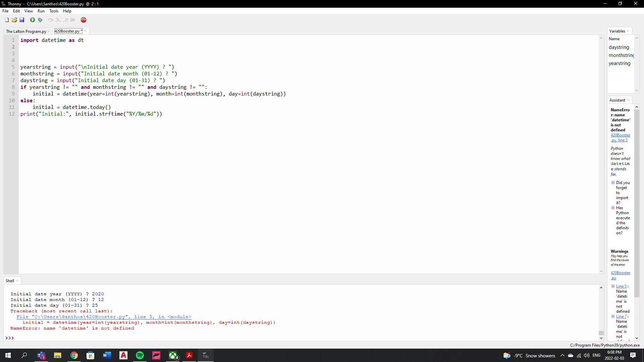Image resolution: width=644 pixels, height=362 pixels.
Task: Click the Assistant panel vertical scrollbar thumb
Action: click(637, 203)
